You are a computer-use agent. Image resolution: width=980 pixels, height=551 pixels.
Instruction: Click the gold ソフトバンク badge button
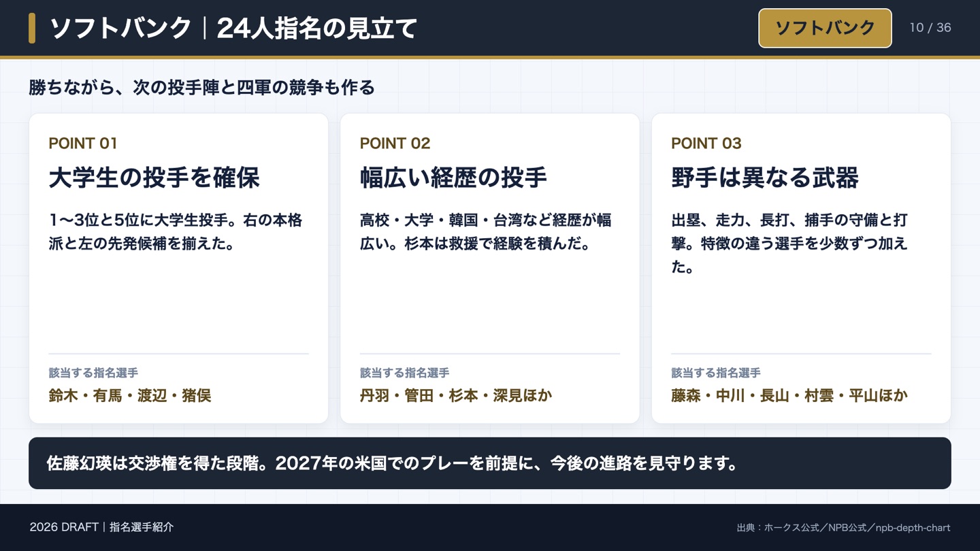coord(825,28)
